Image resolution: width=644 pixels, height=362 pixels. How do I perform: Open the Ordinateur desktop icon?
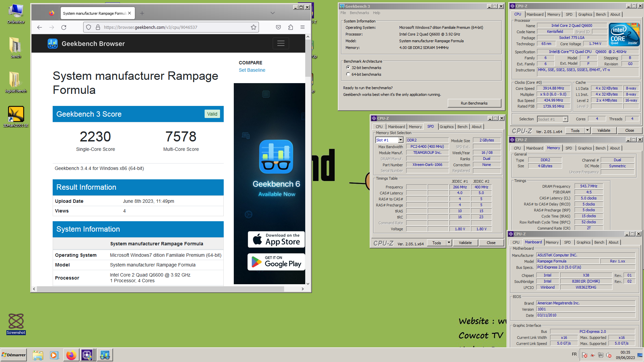pyautogui.click(x=16, y=14)
